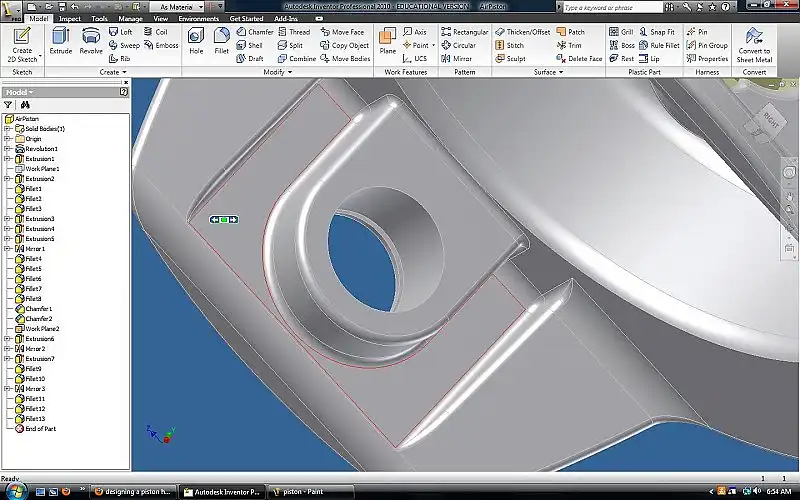Select Fillet13 in the model browser

(x=34, y=418)
